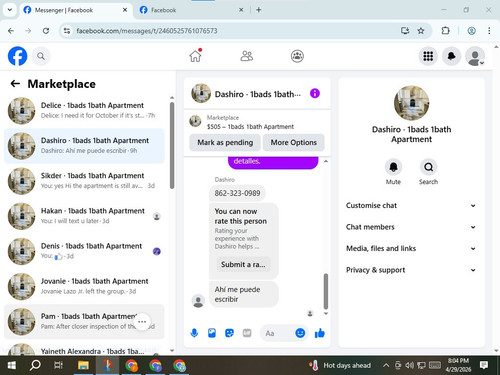This screenshot has height=375, width=500.
Task: Choose a sticker from sticker icon
Action: coord(229,333)
